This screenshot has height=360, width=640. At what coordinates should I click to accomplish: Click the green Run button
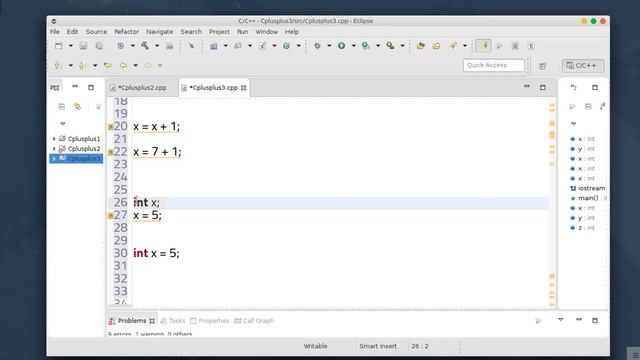tap(342, 46)
